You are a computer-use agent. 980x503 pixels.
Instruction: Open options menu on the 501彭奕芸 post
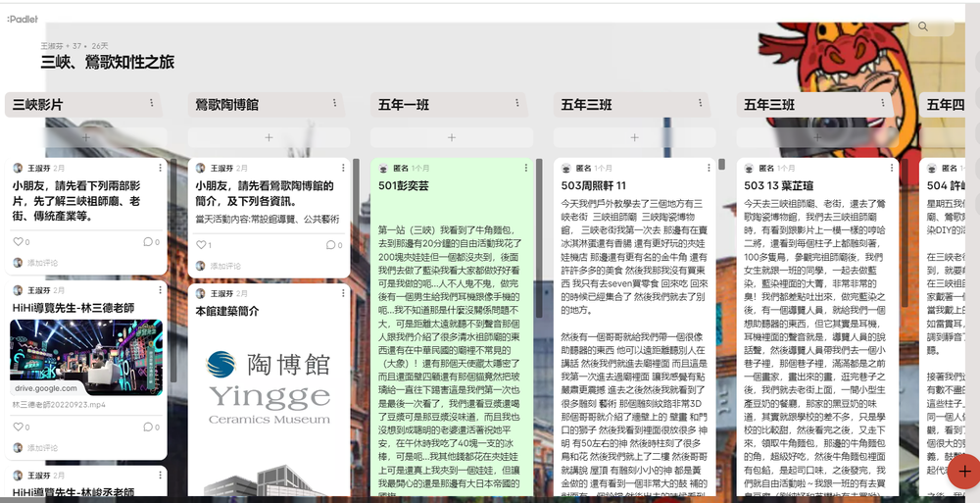(525, 168)
